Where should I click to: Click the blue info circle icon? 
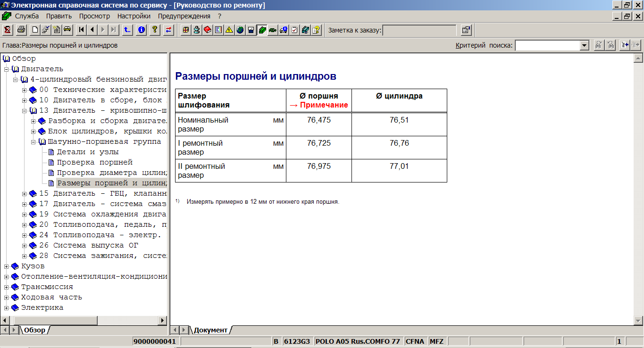(141, 30)
